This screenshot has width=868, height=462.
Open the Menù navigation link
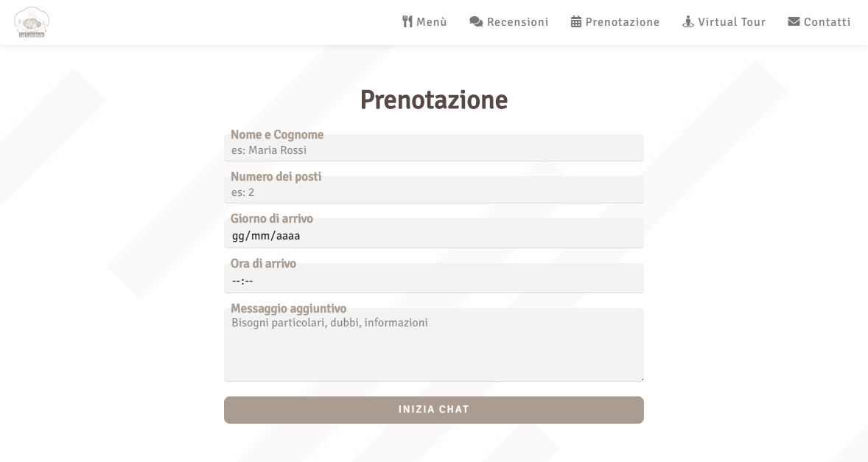(424, 21)
